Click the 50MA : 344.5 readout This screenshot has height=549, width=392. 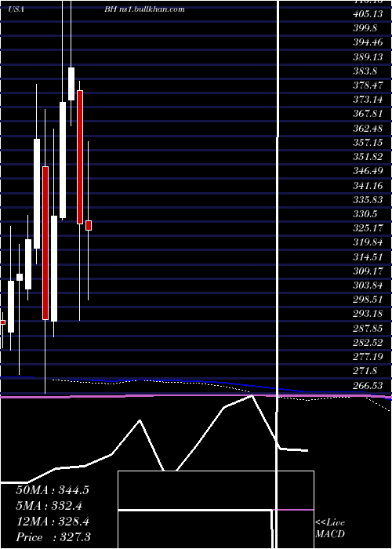pos(53,490)
